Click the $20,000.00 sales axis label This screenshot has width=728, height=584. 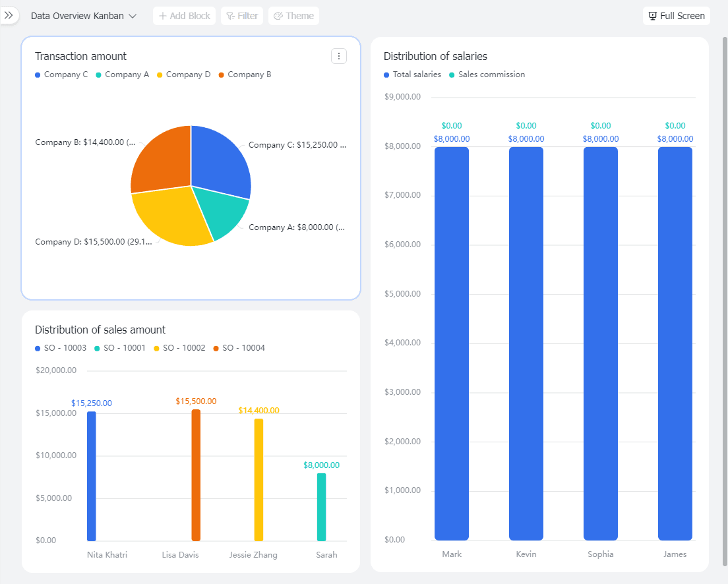pos(56,370)
